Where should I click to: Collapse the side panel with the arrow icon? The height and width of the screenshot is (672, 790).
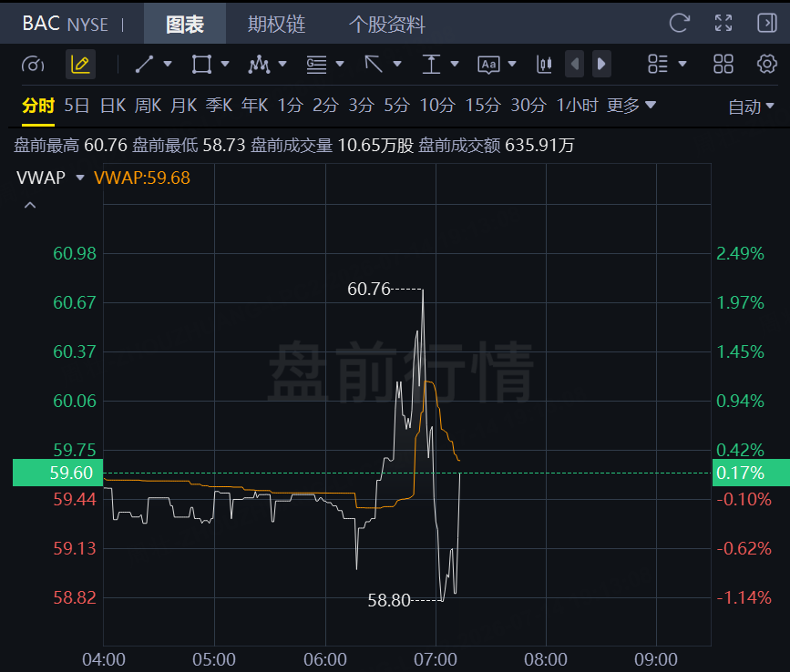(767, 23)
